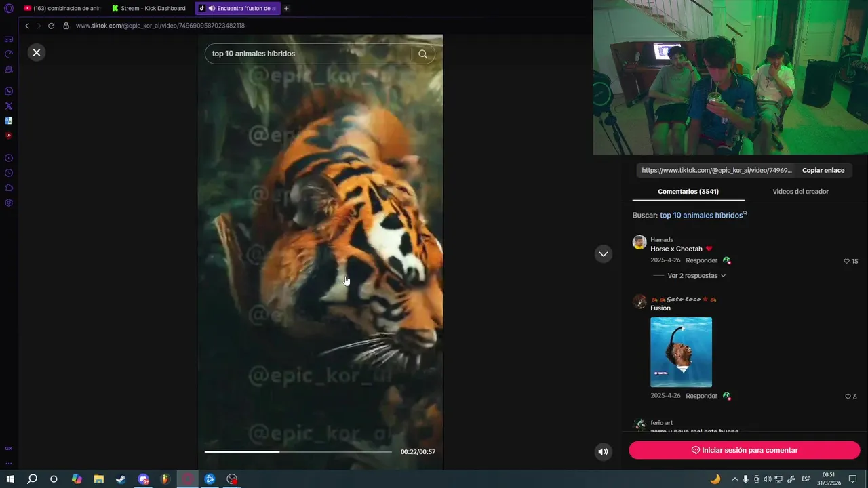
Task: Open Hamads' profile avatar
Action: (639, 242)
